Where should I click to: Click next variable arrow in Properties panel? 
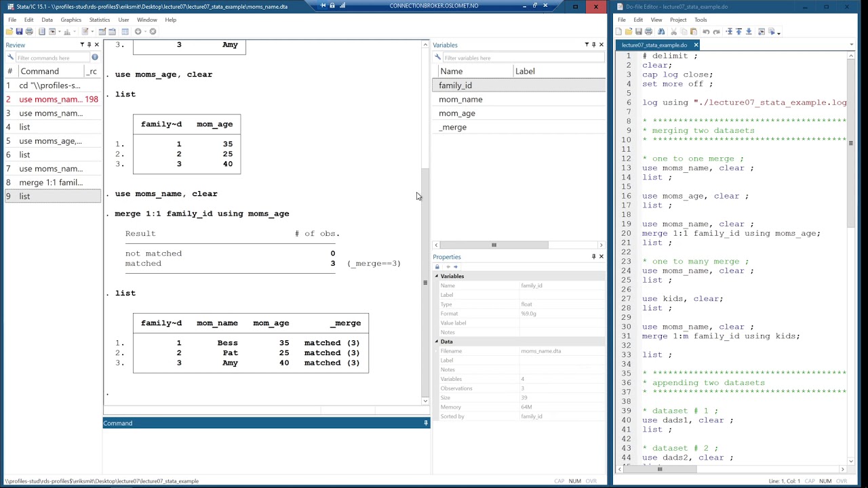pos(455,266)
